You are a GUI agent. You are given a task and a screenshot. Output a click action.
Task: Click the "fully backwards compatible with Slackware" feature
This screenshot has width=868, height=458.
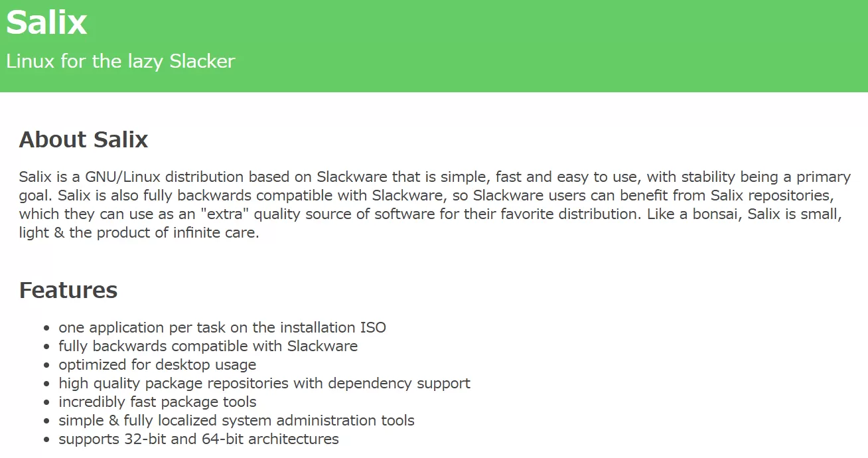208,346
